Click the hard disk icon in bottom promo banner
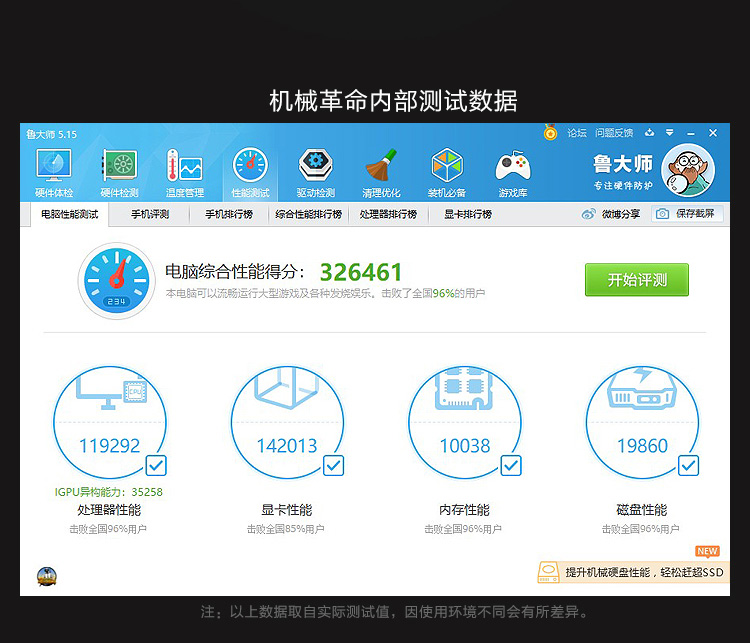Screen dimensions: 750x643 point(548,572)
